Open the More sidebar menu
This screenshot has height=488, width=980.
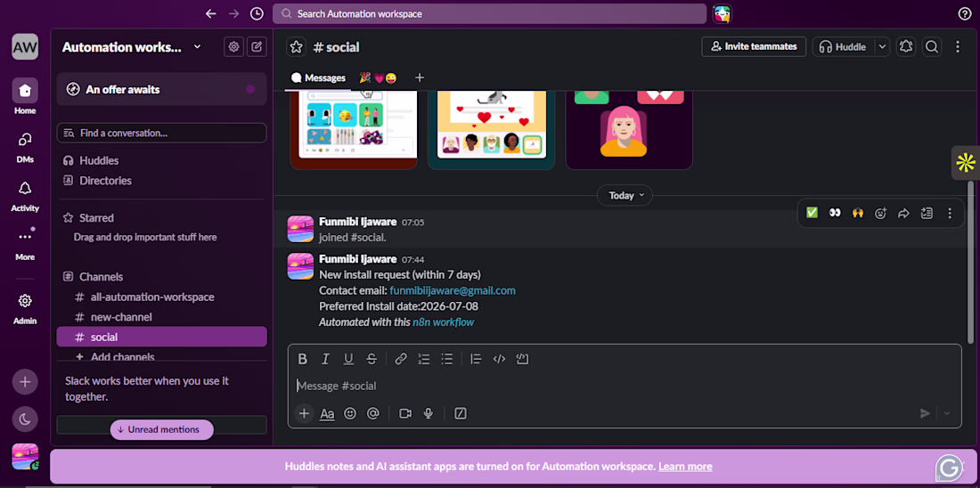click(x=25, y=244)
